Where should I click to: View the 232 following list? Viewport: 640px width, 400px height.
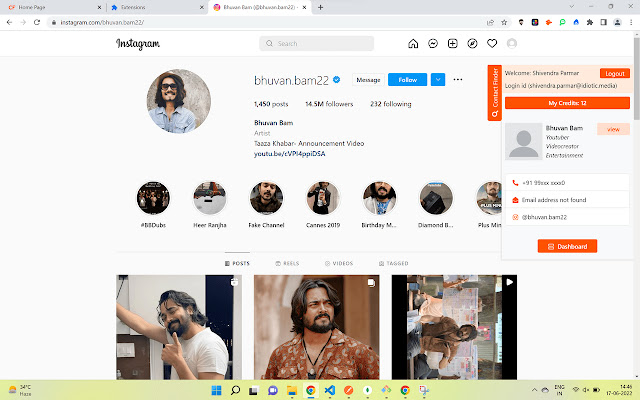391,104
